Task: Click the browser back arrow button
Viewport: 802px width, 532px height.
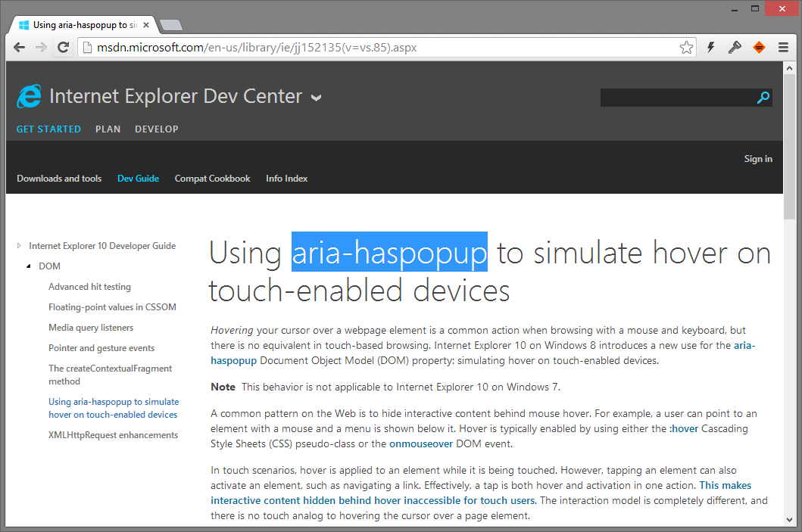Action: coord(19,48)
